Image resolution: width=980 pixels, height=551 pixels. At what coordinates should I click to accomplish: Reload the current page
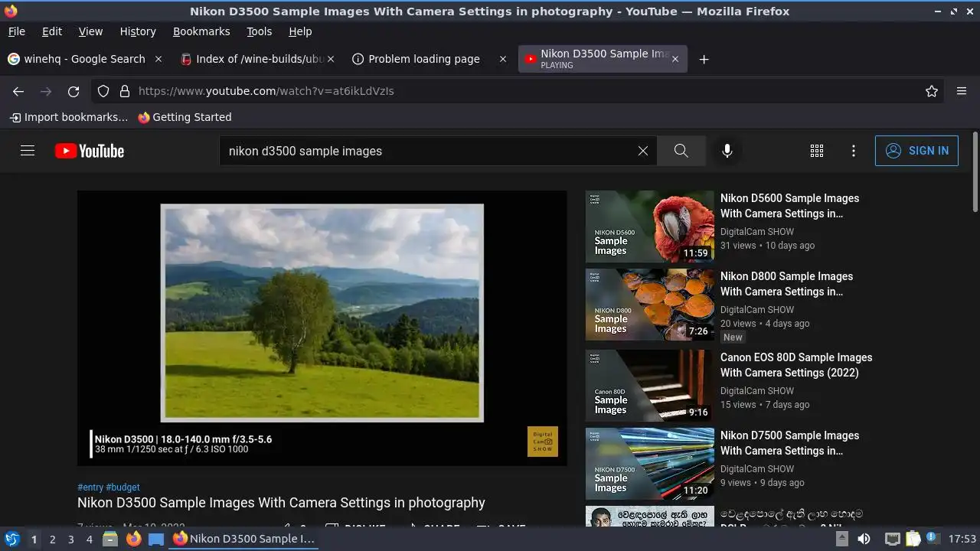point(73,91)
